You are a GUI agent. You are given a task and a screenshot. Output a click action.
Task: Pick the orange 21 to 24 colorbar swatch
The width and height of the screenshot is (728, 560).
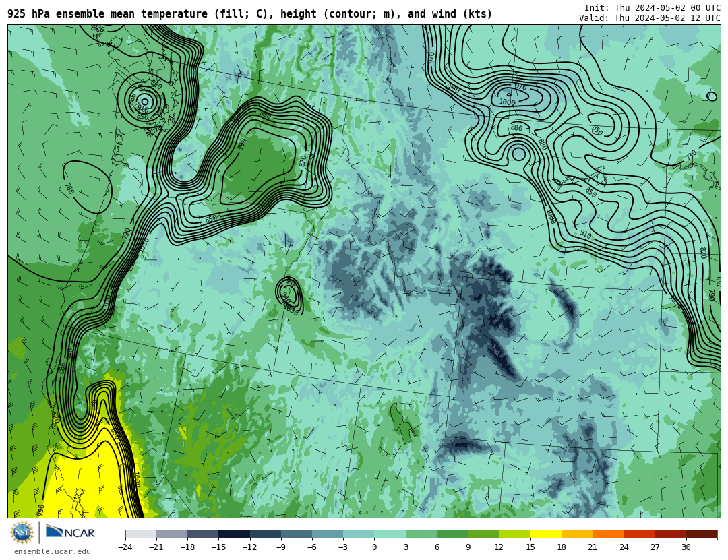pyautogui.click(x=608, y=534)
